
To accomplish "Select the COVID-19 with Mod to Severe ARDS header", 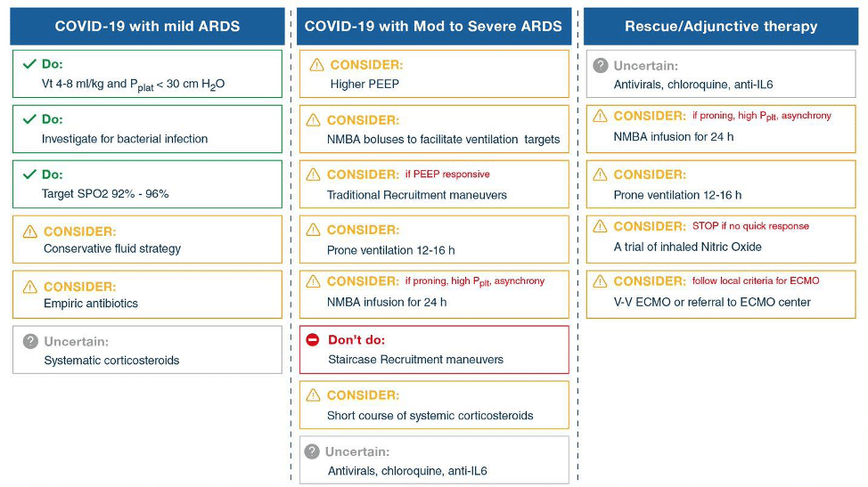I will click(x=434, y=26).
